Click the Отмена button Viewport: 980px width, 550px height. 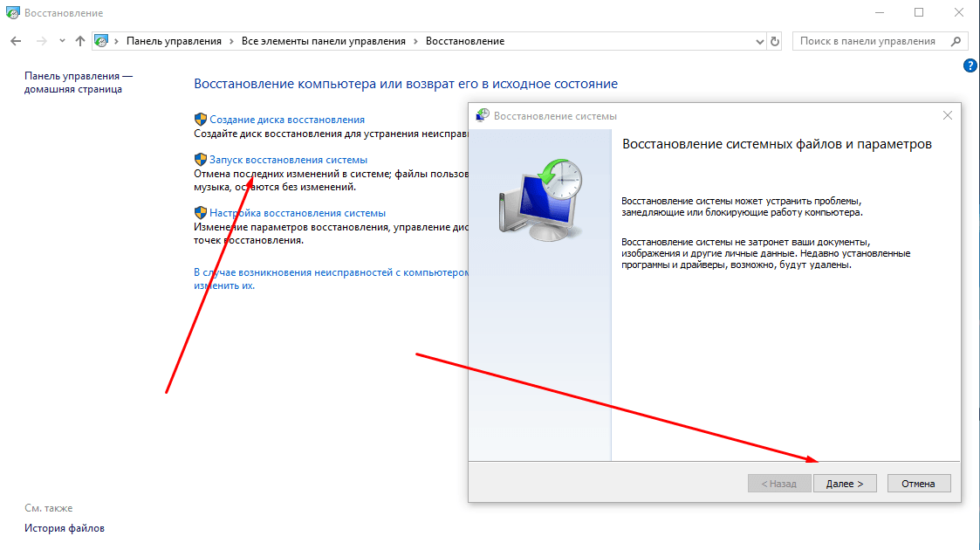pos(918,484)
